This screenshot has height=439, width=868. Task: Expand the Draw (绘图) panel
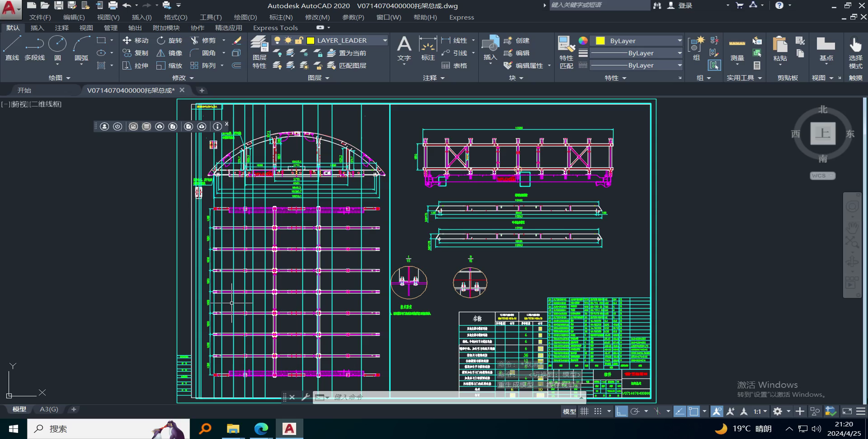coord(59,78)
